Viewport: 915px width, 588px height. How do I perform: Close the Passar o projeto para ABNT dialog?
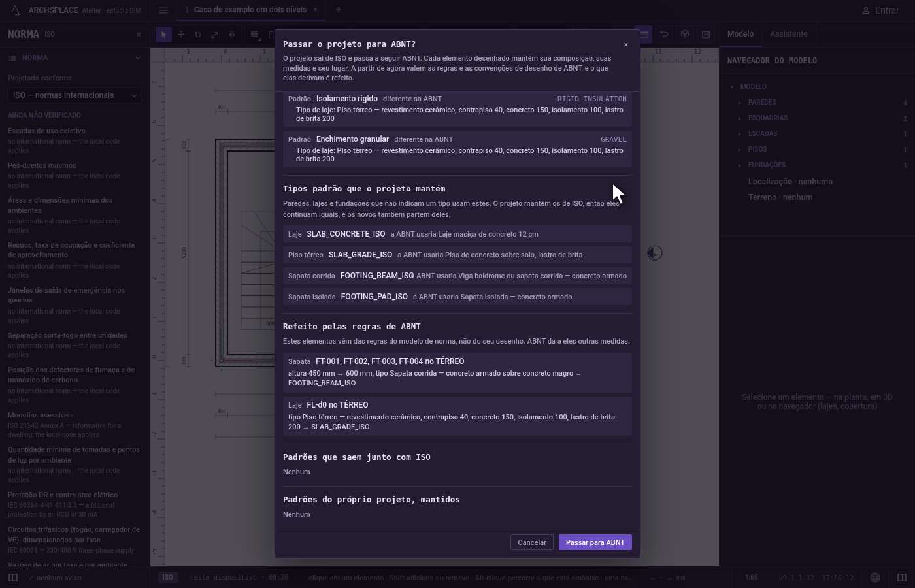point(625,44)
